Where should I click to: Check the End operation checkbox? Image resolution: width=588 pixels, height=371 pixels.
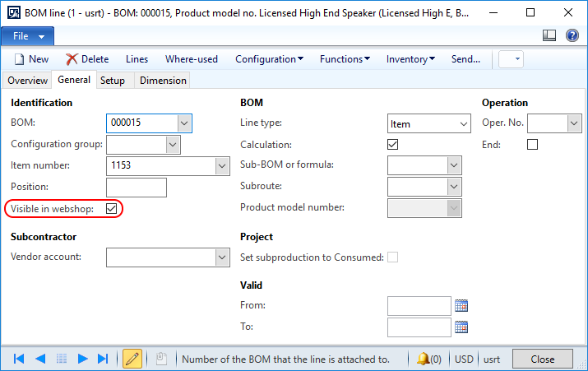point(533,145)
